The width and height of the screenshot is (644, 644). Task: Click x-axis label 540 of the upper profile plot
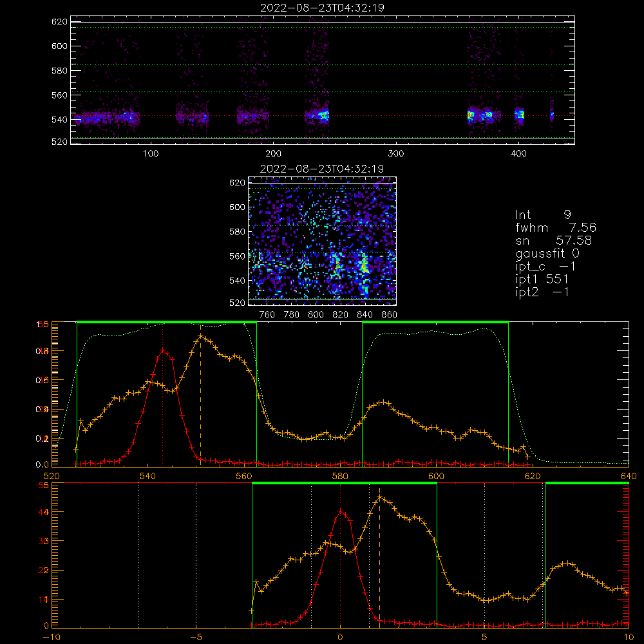[x=148, y=477]
